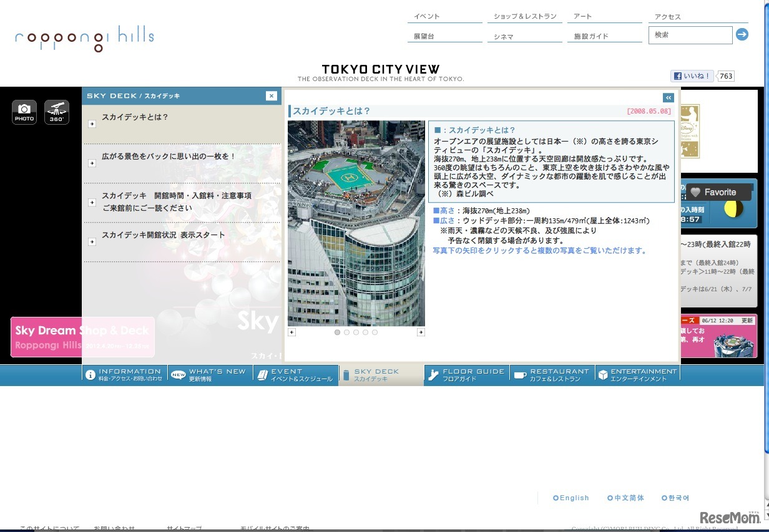This screenshot has width=769, height=532.
Task: Click the Favorite heart button
Action: (x=713, y=192)
